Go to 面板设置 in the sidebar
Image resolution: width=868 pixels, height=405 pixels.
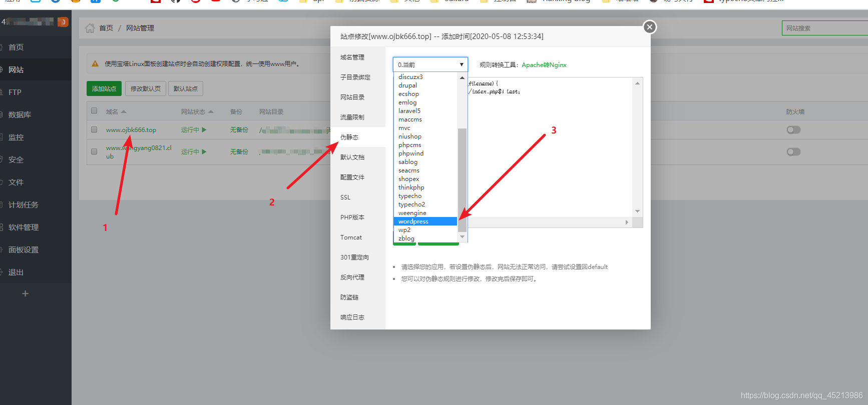pos(36,249)
